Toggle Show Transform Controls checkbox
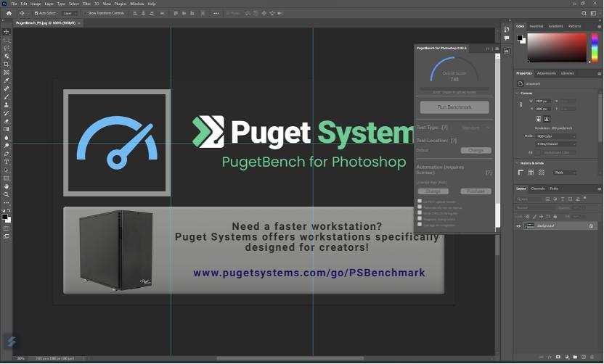 point(86,13)
